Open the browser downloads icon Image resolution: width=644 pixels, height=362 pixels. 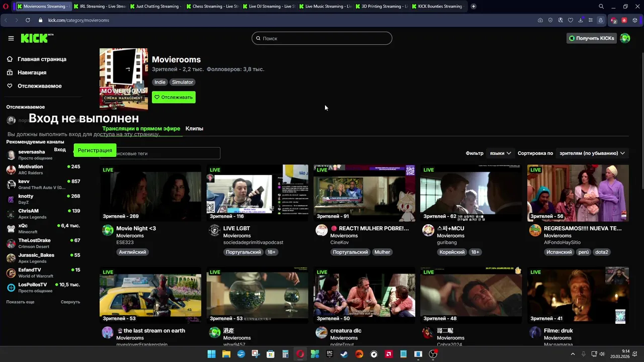(x=581, y=20)
